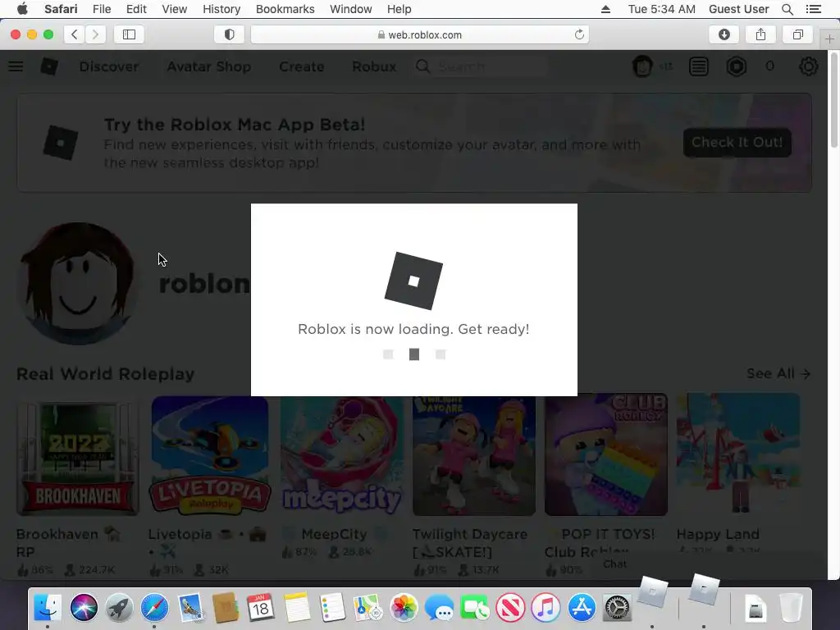Show Safari downloads
The width and height of the screenshot is (840, 630).
point(724,34)
